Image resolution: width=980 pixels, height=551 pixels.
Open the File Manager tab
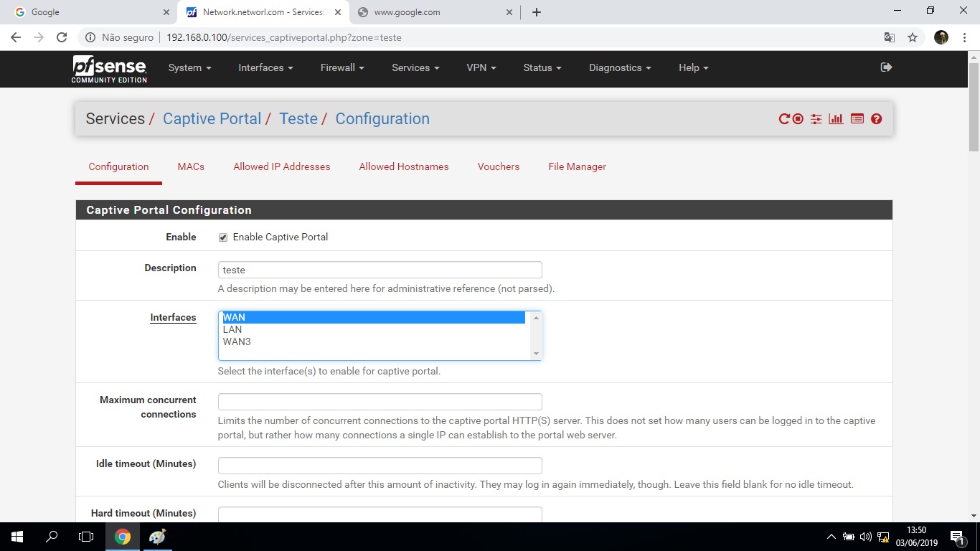[577, 166]
